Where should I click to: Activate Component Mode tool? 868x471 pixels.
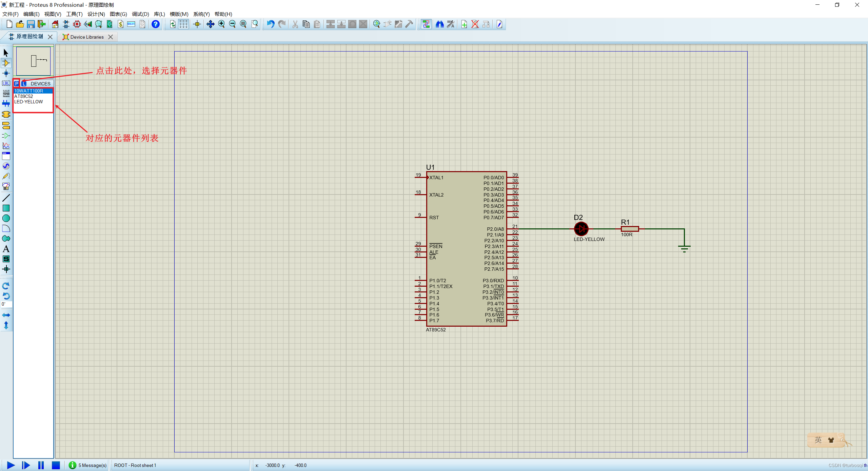(x=6, y=63)
